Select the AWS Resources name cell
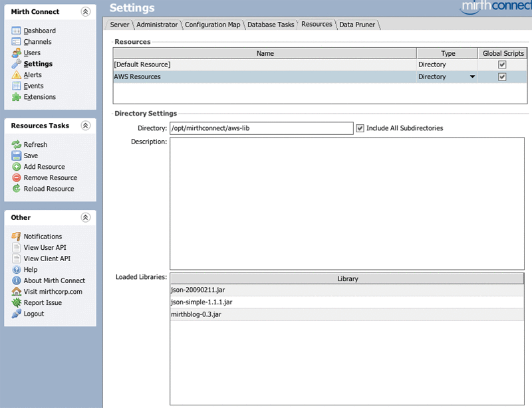Screen dimensions: 532x408 click(x=265, y=76)
